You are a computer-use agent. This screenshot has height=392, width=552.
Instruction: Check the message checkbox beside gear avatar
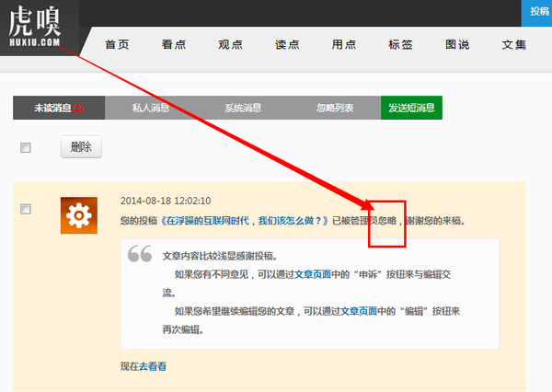(x=26, y=210)
